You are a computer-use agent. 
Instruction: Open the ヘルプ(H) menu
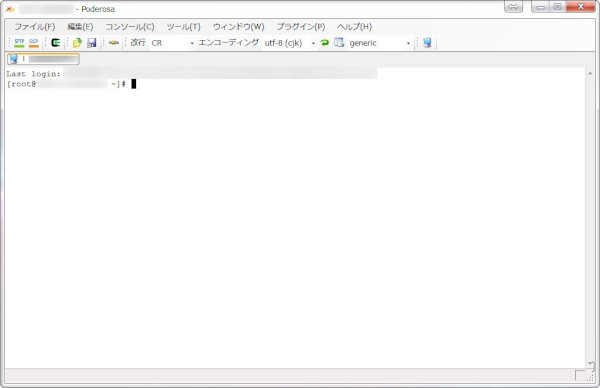(x=354, y=26)
